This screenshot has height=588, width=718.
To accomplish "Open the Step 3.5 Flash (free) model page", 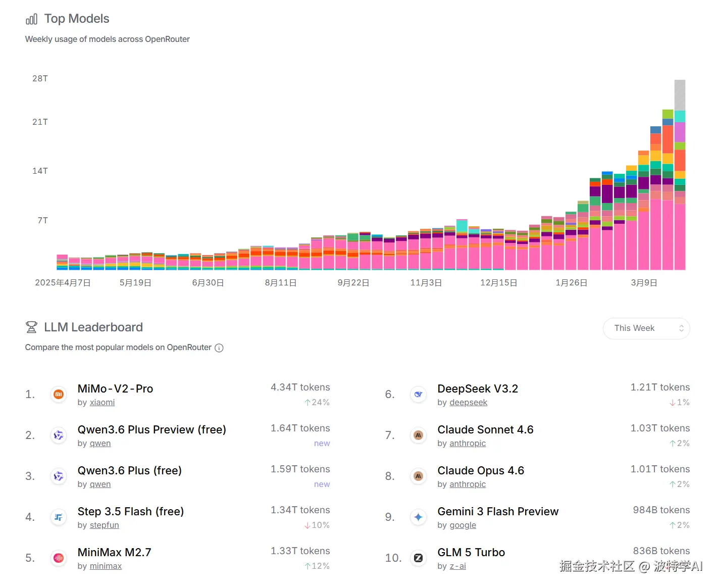I will coord(131,511).
